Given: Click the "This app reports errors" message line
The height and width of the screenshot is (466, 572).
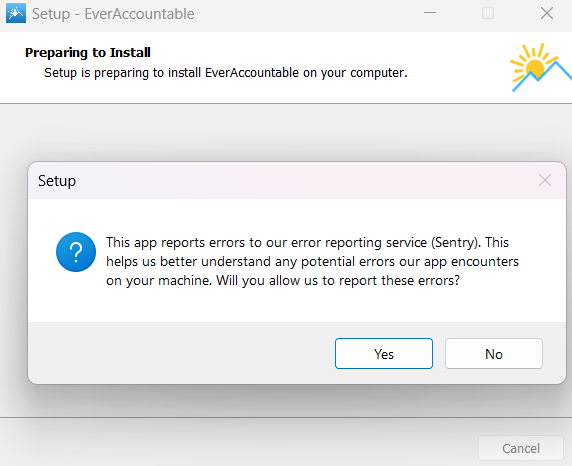Looking at the screenshot, I should coord(307,242).
